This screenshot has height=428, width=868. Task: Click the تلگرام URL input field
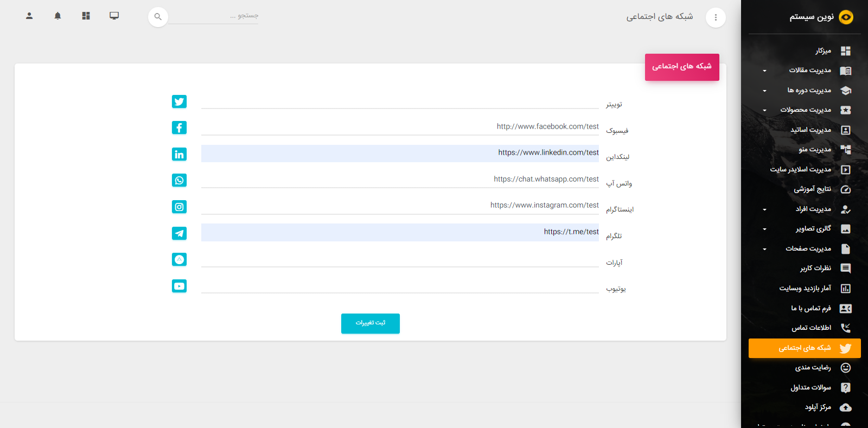[400, 232]
